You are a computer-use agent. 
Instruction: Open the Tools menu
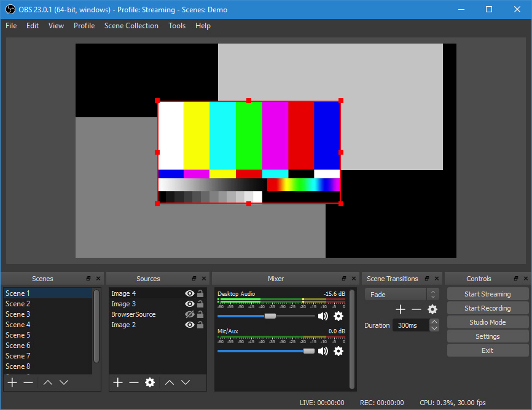(x=177, y=26)
